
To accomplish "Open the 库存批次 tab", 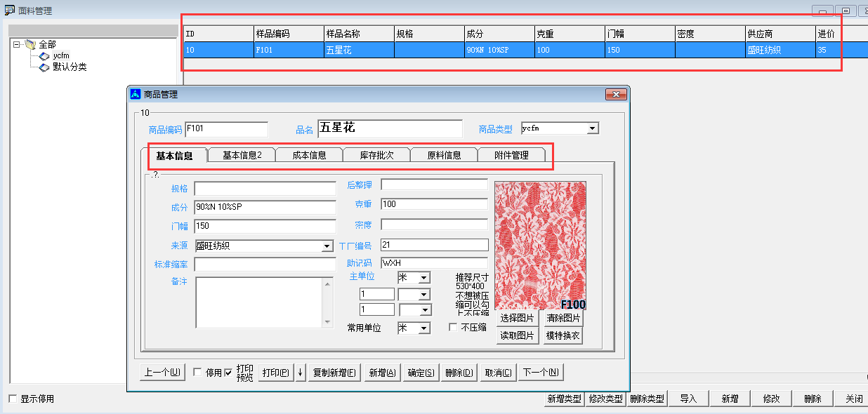I will tap(376, 155).
